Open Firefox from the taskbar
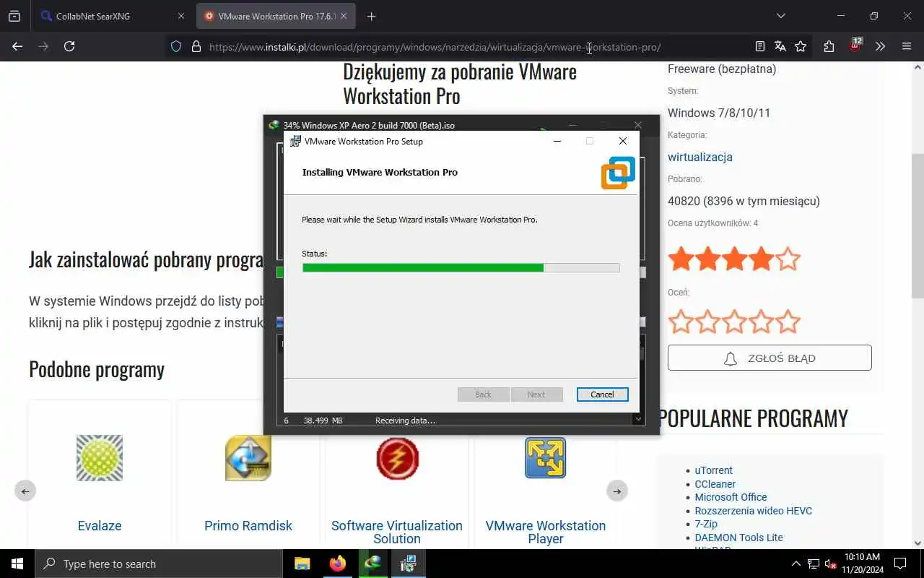 (x=337, y=564)
